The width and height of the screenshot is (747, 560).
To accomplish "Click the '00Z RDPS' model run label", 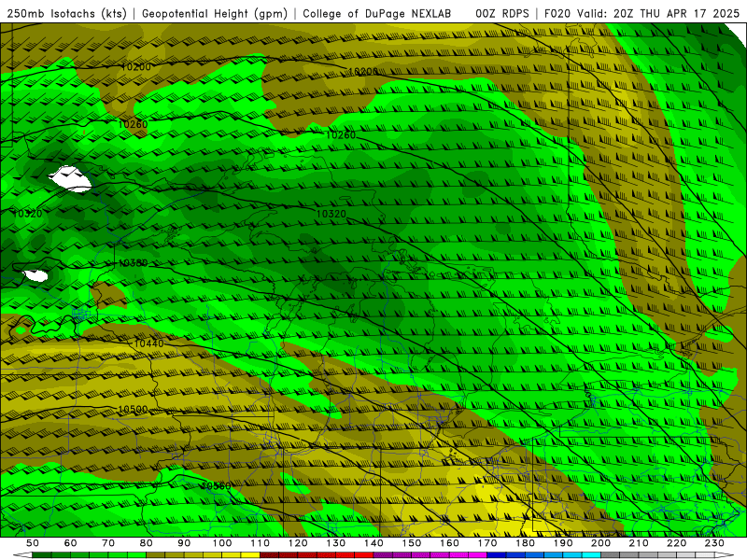I will [501, 13].
